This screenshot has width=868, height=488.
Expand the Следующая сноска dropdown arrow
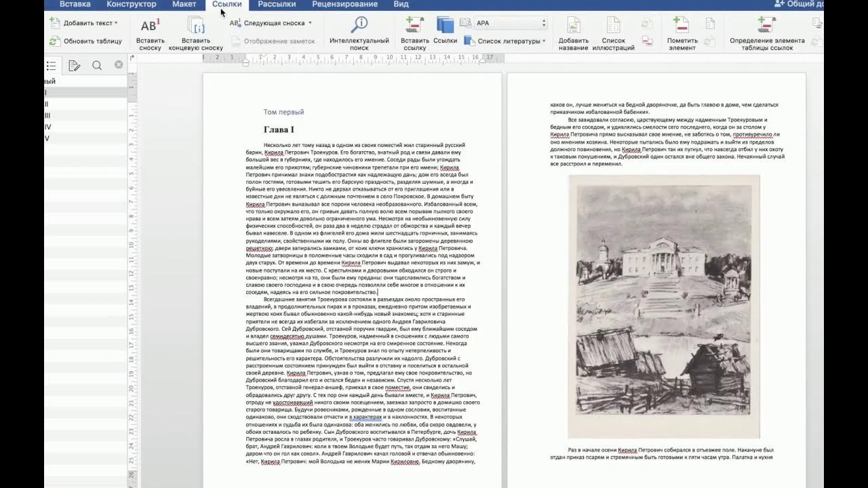point(310,23)
